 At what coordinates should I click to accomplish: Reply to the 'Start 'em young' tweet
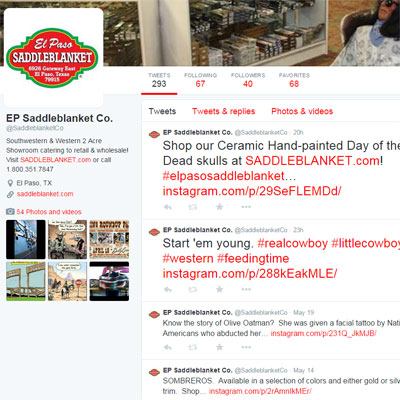[x=168, y=289]
